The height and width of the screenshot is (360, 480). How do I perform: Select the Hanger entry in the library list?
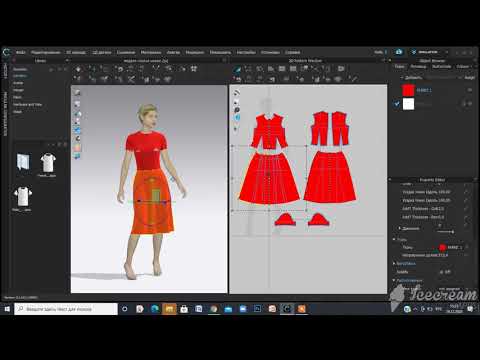pyautogui.click(x=18, y=90)
